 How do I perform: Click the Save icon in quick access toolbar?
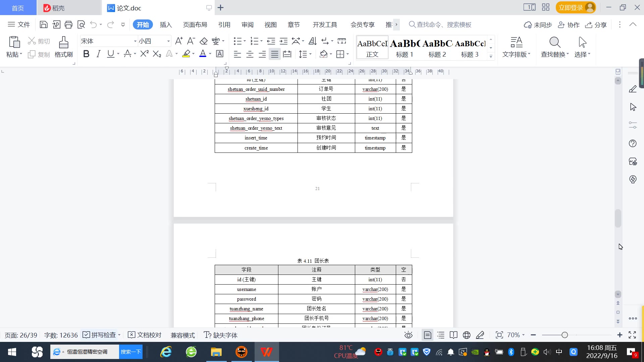(43, 24)
